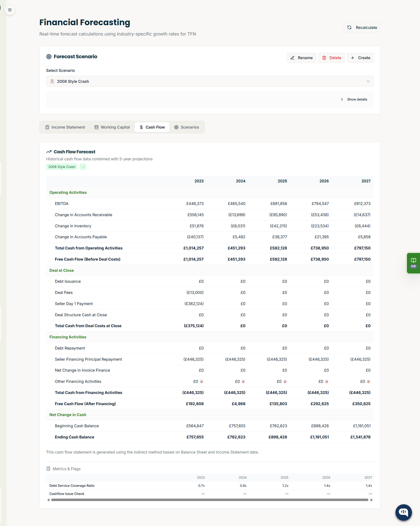420x526 pixels.
Task: Click right arrow on horizontal scrollbar
Action: [371, 500]
